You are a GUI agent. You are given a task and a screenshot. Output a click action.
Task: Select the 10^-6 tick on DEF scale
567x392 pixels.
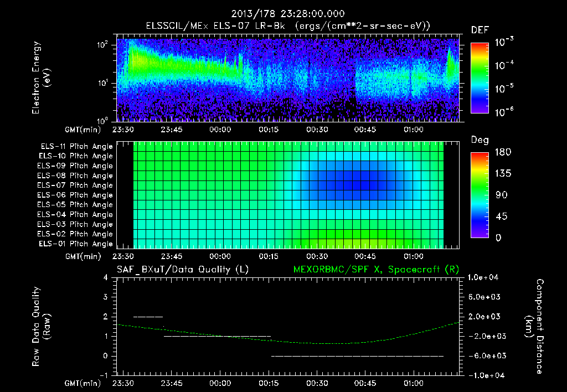pyautogui.click(x=504, y=112)
